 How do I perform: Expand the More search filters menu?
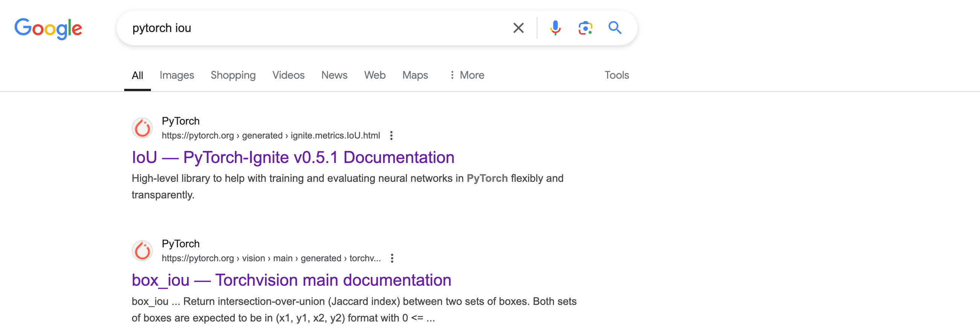click(466, 75)
